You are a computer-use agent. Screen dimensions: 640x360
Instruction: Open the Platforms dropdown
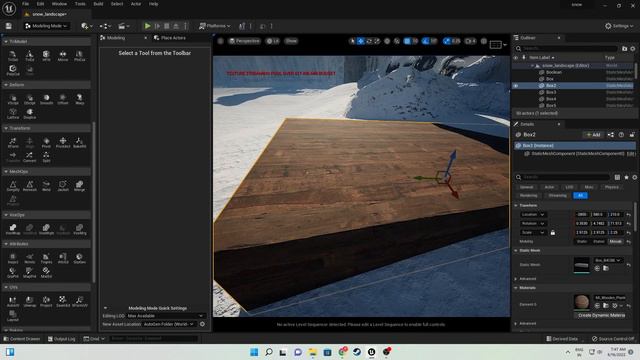(x=214, y=26)
